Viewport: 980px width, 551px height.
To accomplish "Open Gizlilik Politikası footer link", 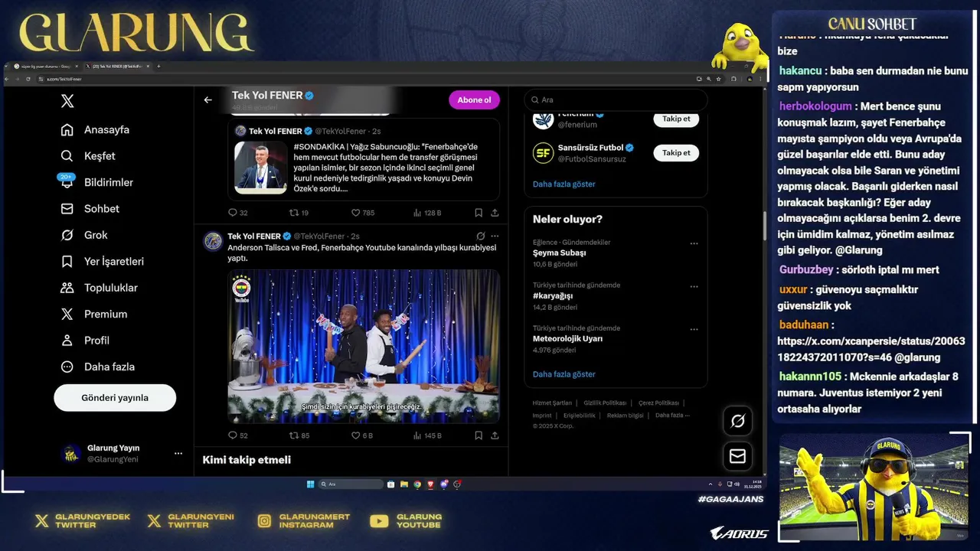I will click(605, 403).
